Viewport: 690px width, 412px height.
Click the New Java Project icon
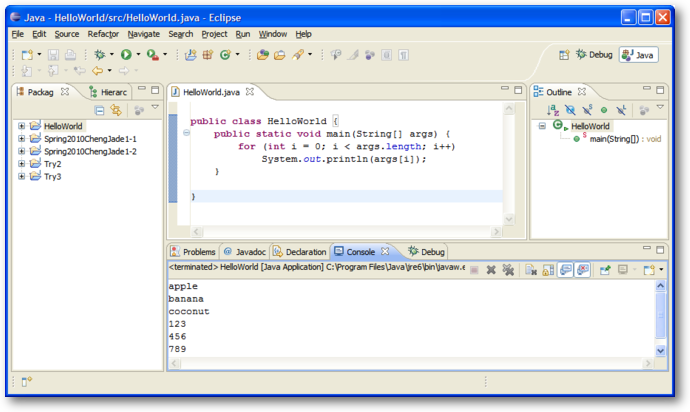191,55
